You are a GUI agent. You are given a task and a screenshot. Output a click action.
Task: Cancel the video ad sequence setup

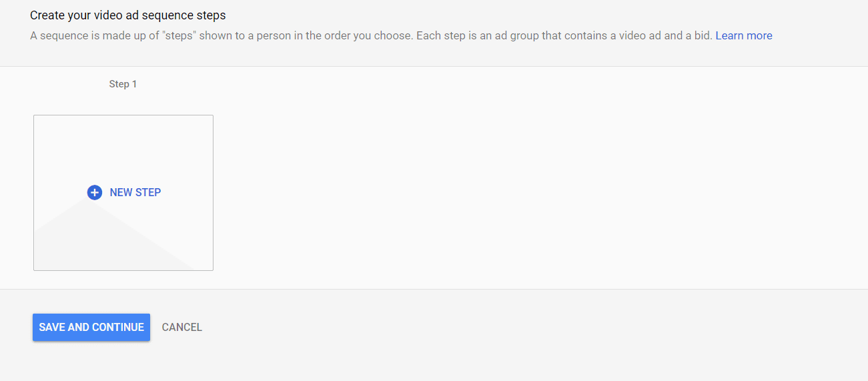[181, 327]
